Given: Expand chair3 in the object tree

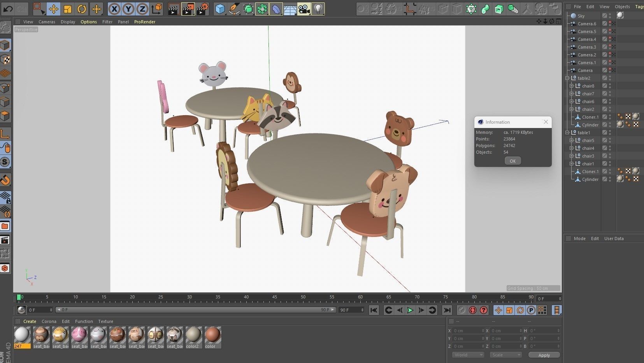Looking at the screenshot, I should 571,156.
